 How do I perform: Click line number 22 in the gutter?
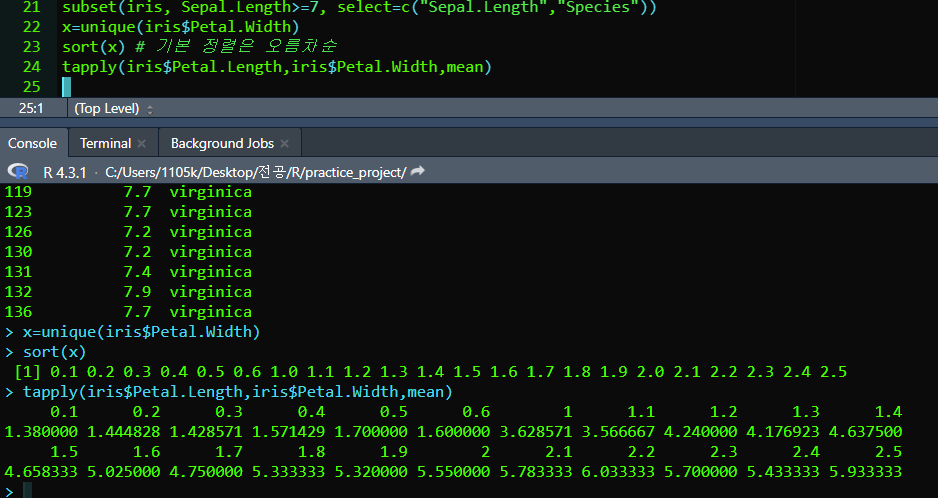(31, 27)
